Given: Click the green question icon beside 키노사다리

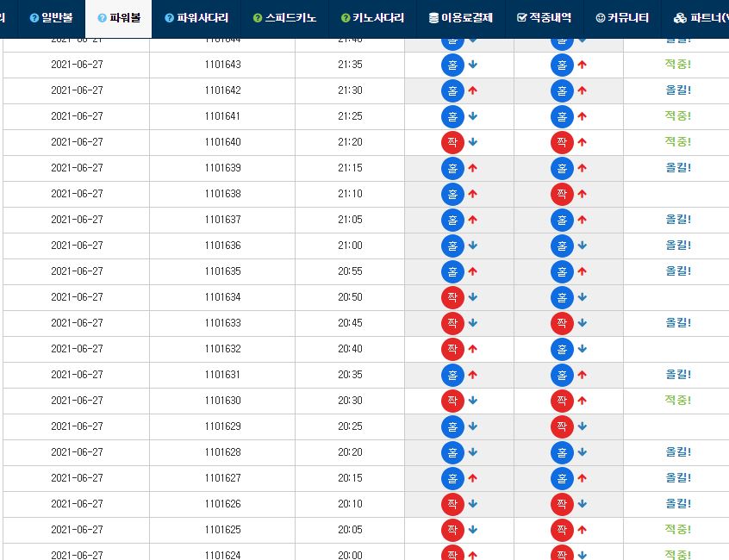Looking at the screenshot, I should [346, 18].
